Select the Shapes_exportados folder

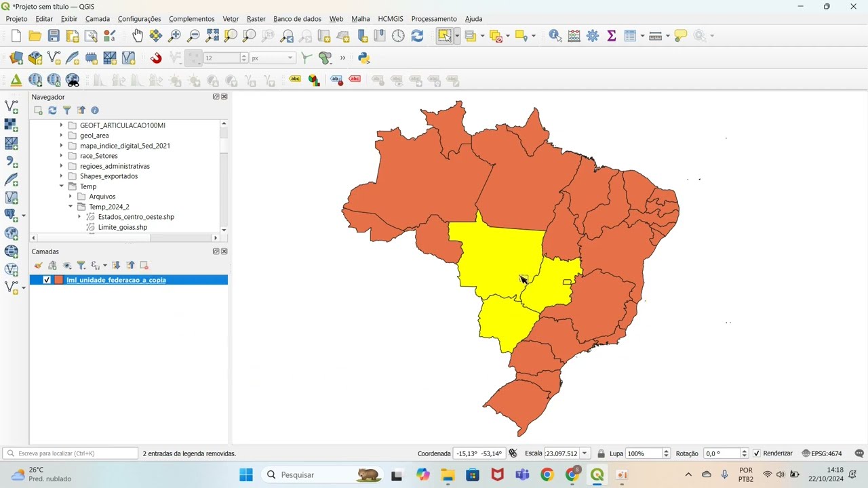coord(108,176)
